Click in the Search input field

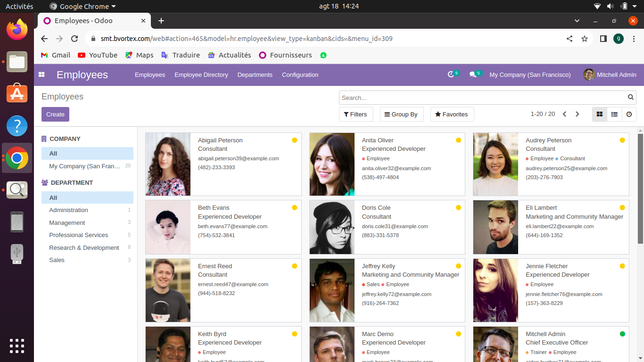[x=481, y=98]
